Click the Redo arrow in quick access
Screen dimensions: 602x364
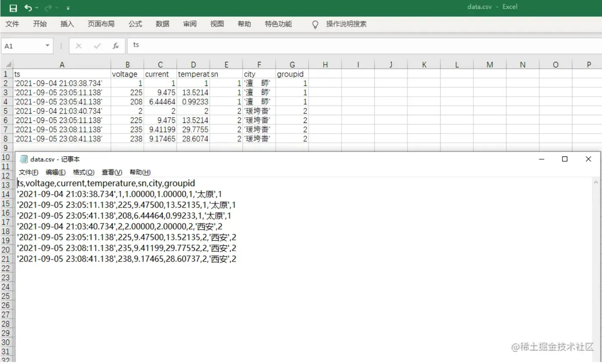click(48, 8)
